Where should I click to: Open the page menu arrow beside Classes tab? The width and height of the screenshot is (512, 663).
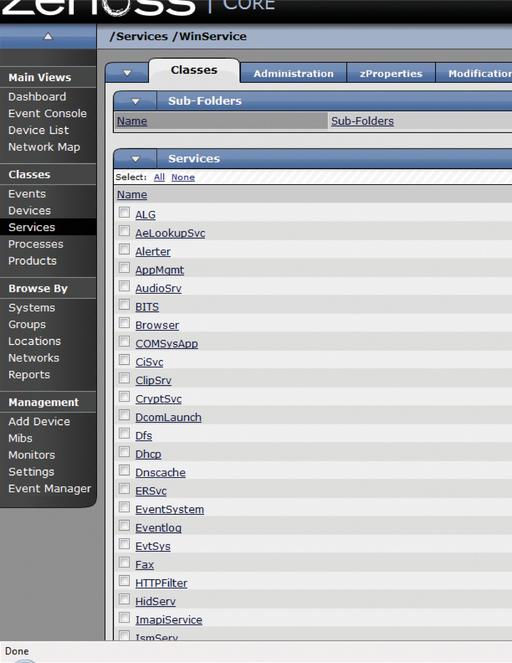(127, 73)
